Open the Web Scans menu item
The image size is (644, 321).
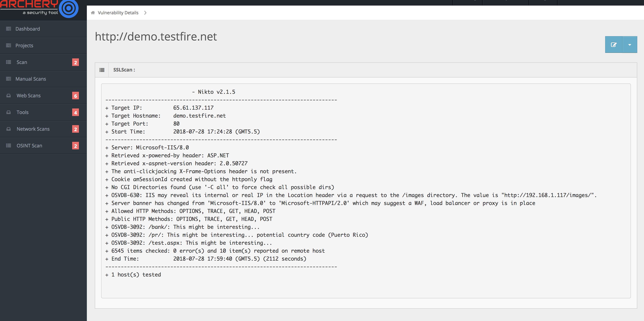coord(43,96)
